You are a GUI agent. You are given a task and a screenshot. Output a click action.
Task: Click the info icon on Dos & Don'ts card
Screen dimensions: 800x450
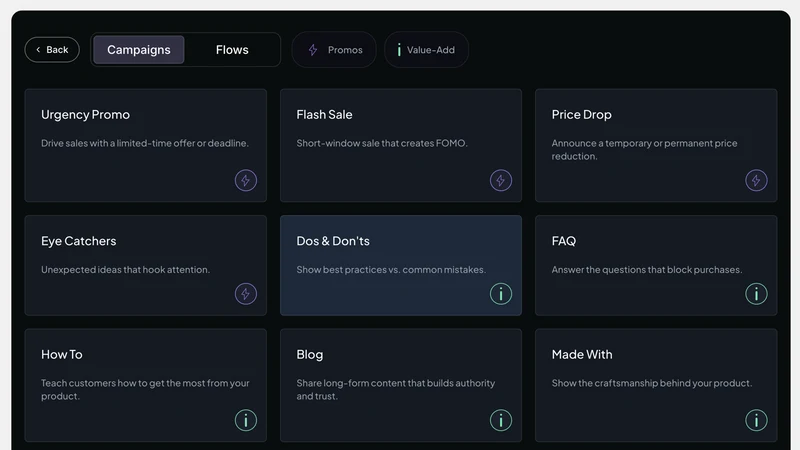tap(501, 294)
